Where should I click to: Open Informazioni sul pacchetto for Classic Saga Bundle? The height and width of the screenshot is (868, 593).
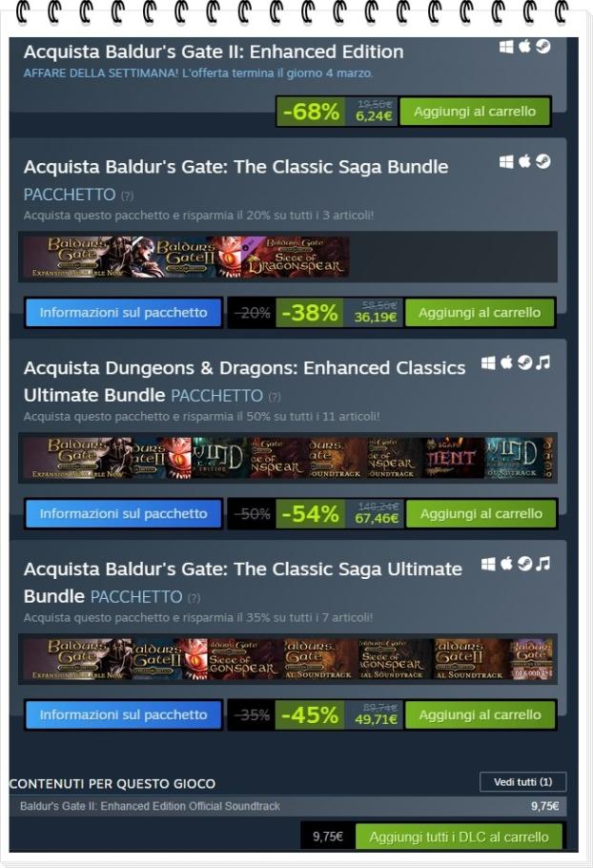coord(123,312)
